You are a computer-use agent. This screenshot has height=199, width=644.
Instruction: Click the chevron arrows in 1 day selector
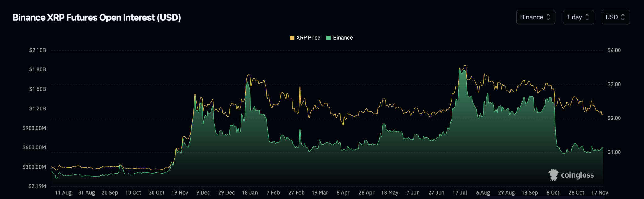coord(587,17)
